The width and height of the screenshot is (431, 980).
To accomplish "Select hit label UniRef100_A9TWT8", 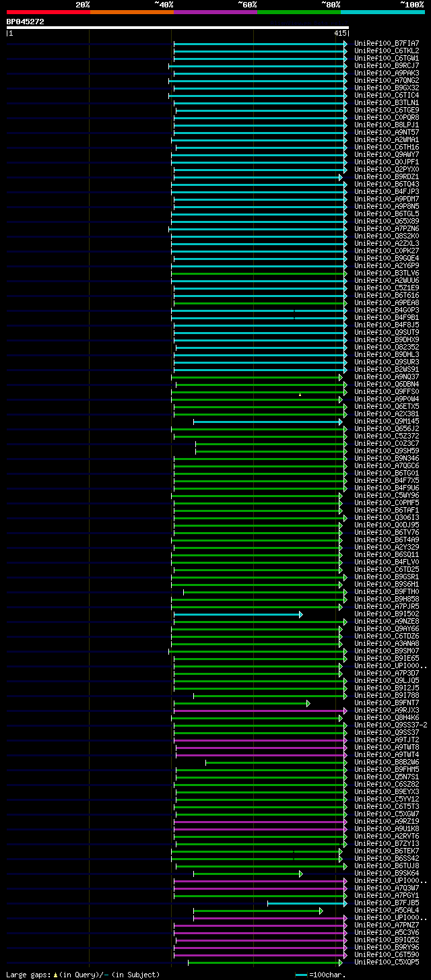I will click(x=386, y=747).
